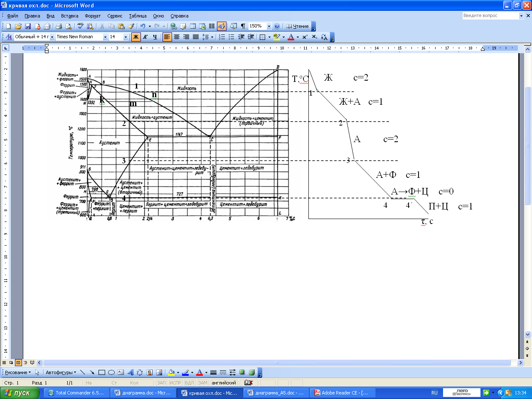Justify the paragraph text
Screen dimensions: 532x399
click(x=196, y=37)
